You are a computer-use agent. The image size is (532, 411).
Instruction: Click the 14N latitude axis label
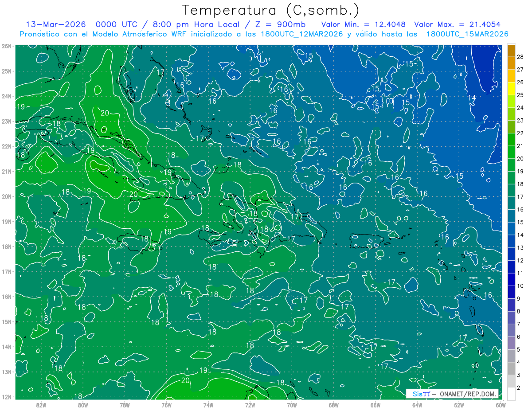point(7,347)
